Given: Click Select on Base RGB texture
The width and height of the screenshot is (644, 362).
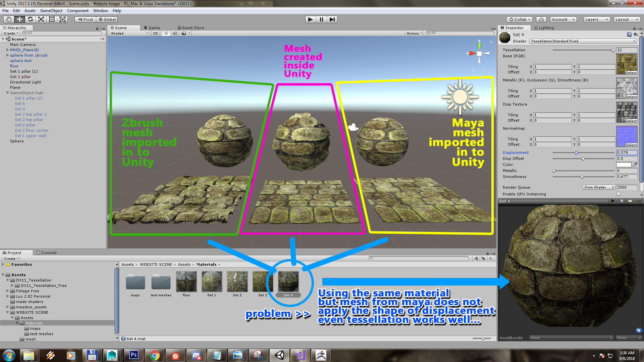Looking at the screenshot, I should (631, 72).
